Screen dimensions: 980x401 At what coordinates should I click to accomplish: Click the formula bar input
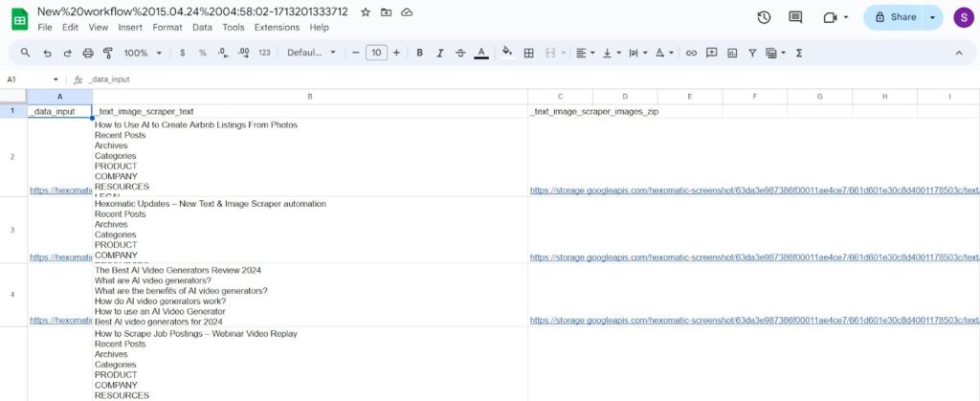tap(531, 79)
